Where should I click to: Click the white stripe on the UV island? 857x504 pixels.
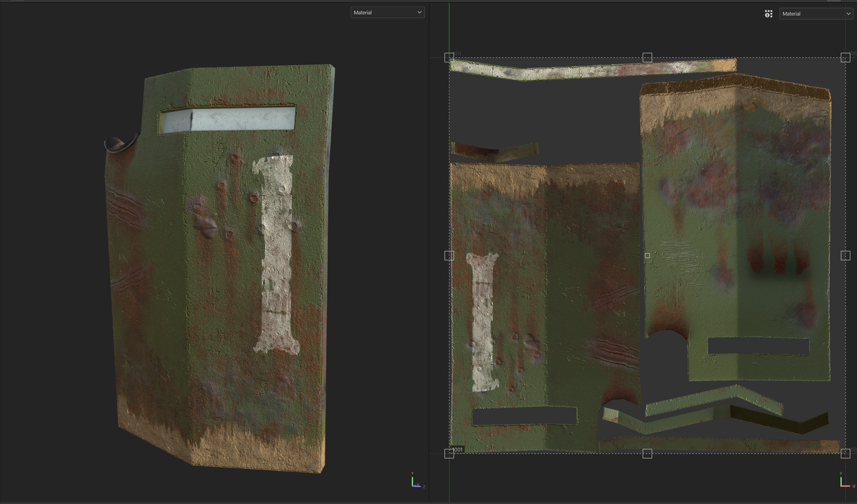point(483,323)
